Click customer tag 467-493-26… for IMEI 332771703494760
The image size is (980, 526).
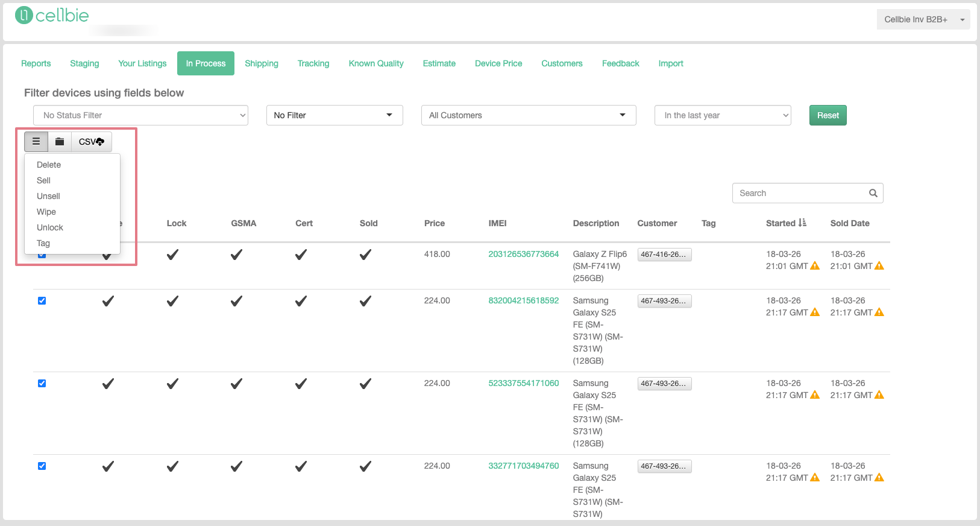click(x=664, y=466)
